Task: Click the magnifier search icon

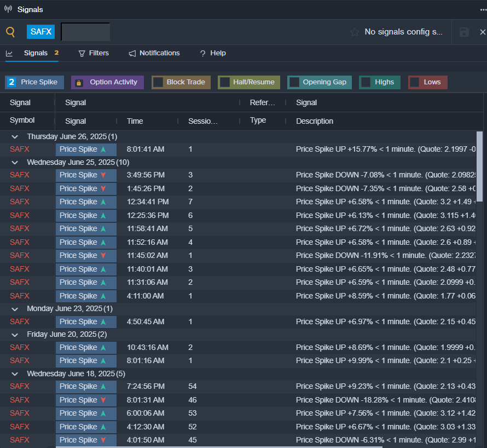Action: coord(10,32)
